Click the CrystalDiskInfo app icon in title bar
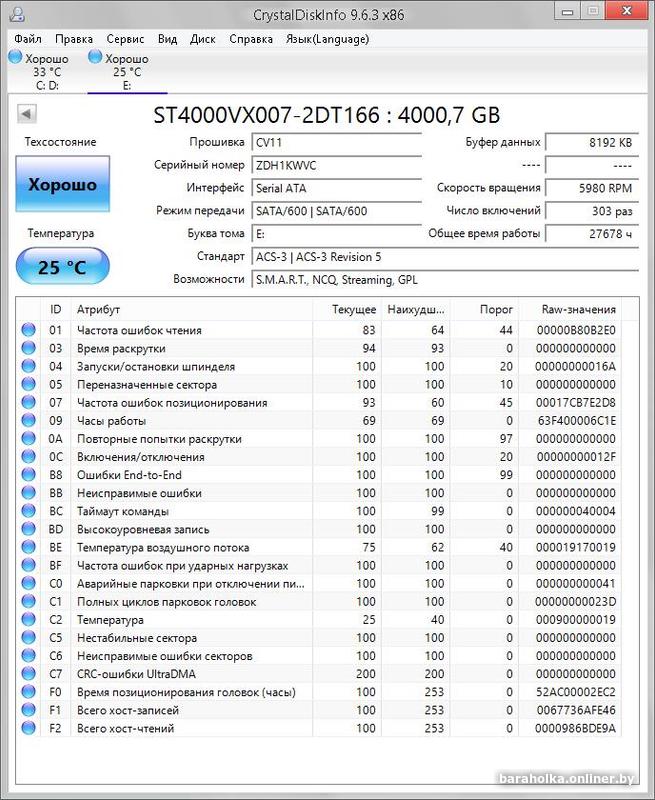Image resolution: width=655 pixels, height=800 pixels. pos(17,14)
